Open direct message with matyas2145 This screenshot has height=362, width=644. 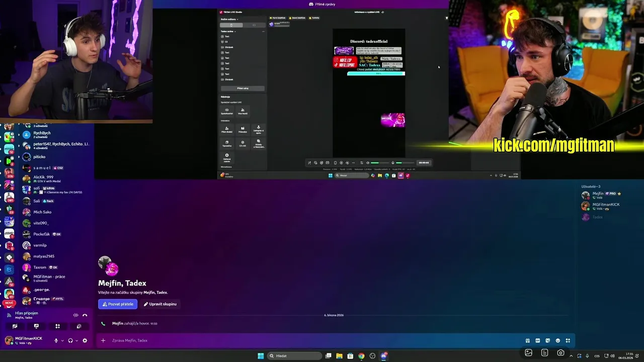pyautogui.click(x=56, y=256)
